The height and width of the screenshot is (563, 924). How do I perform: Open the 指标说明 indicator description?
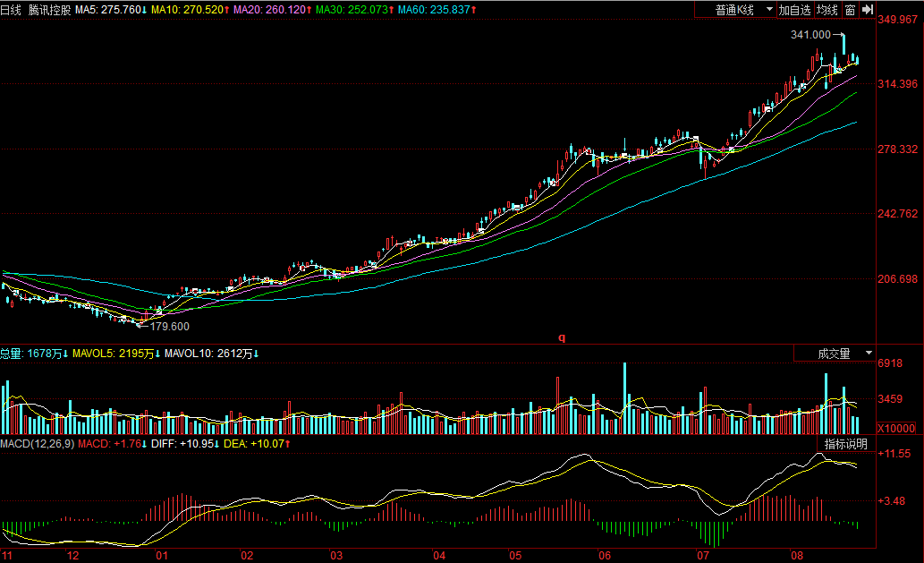point(846,444)
